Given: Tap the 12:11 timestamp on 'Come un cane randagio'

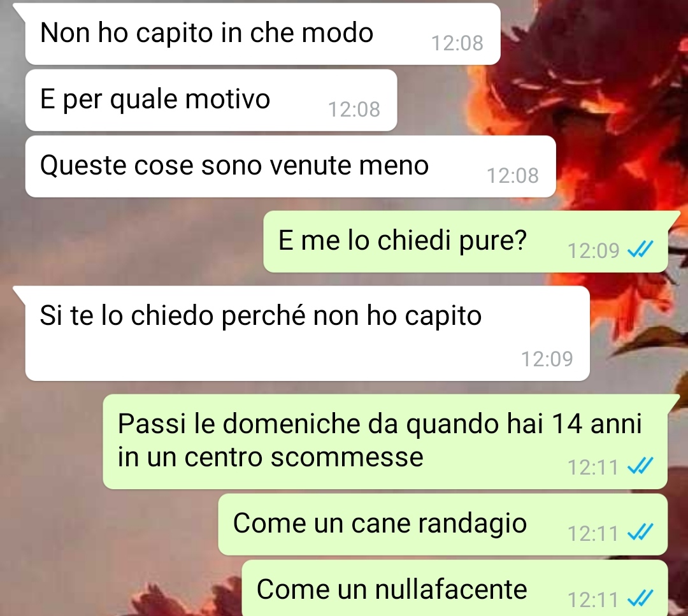Looking at the screenshot, I should pyautogui.click(x=593, y=534).
